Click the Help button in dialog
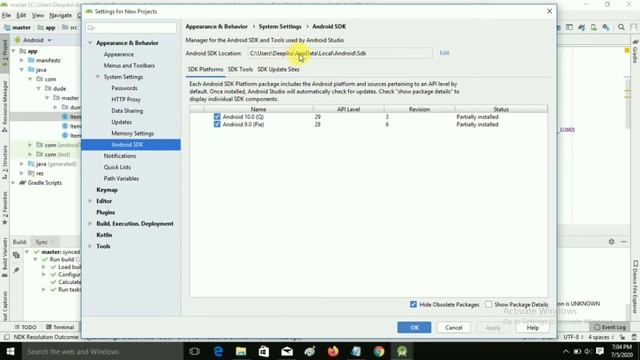This screenshot has height=360, width=640. [532, 327]
